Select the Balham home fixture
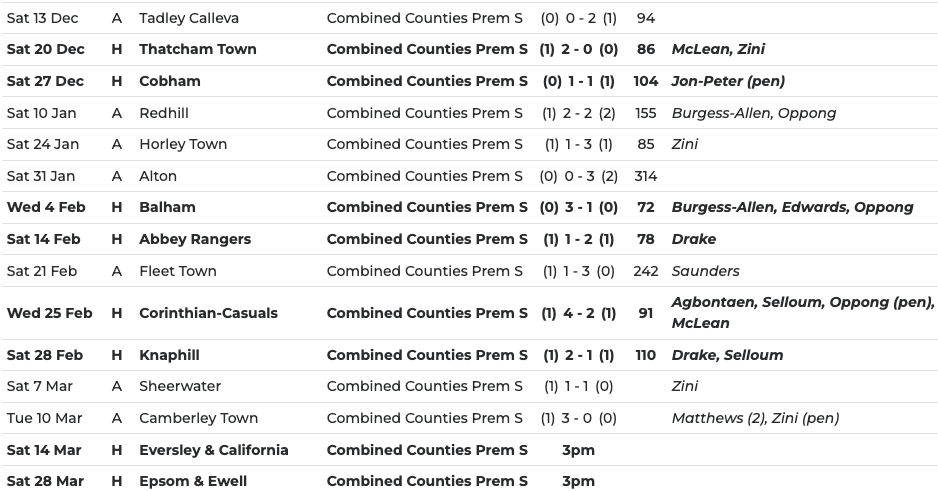The image size is (938, 491). click(x=167, y=207)
